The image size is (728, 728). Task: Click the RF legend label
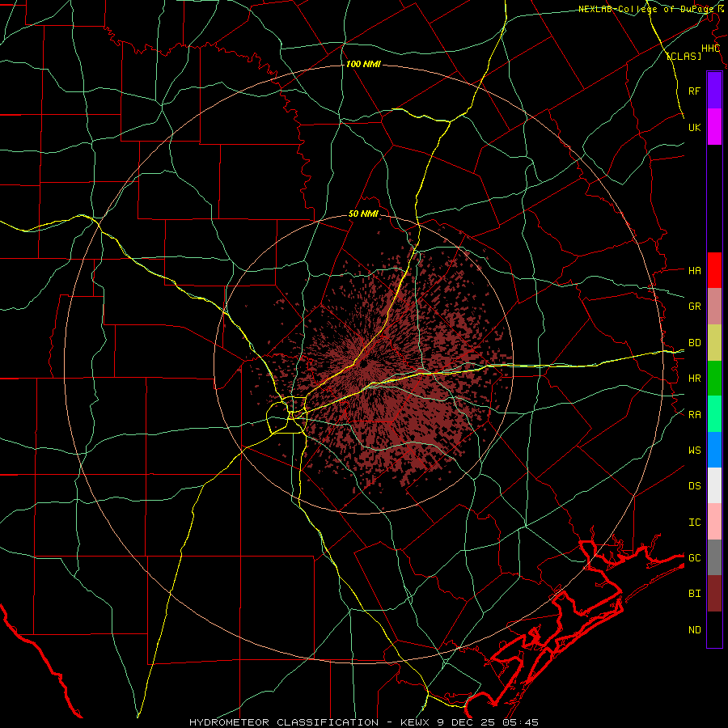click(694, 91)
